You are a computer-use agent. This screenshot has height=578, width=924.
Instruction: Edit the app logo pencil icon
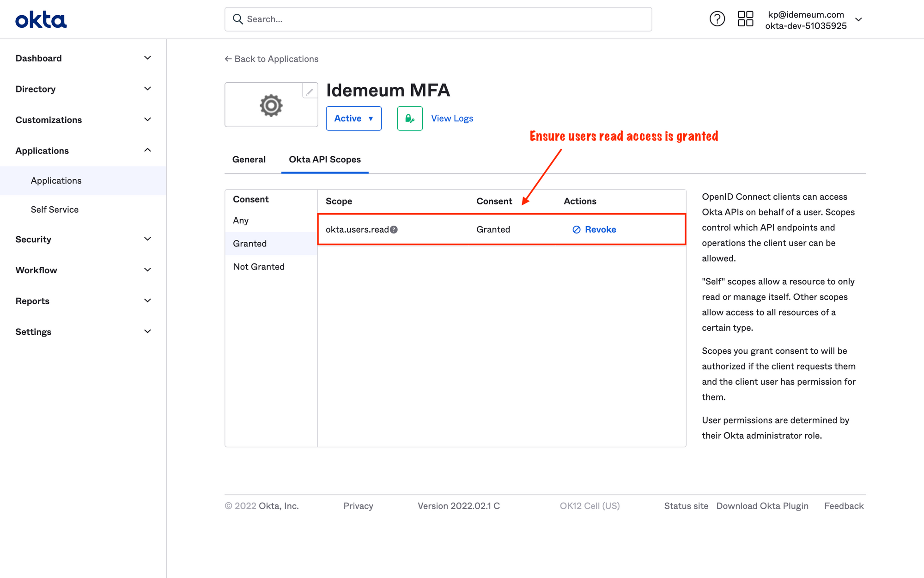310,91
